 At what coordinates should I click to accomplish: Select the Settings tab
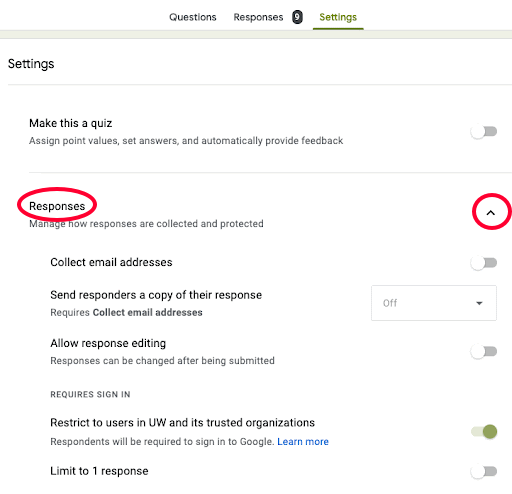click(x=338, y=17)
